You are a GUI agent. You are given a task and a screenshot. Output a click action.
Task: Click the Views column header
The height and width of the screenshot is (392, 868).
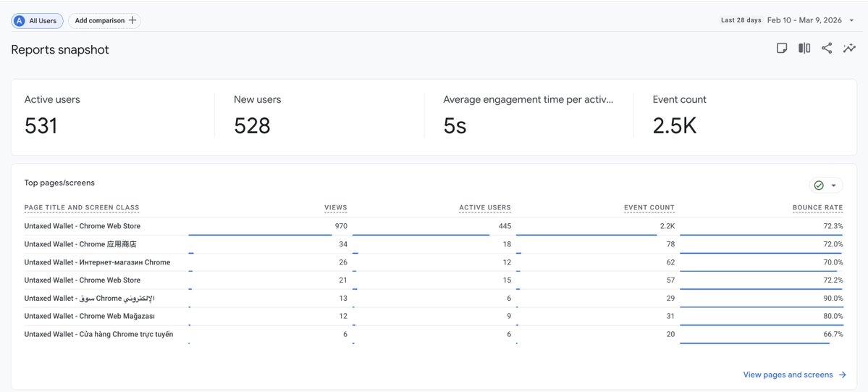pyautogui.click(x=336, y=208)
